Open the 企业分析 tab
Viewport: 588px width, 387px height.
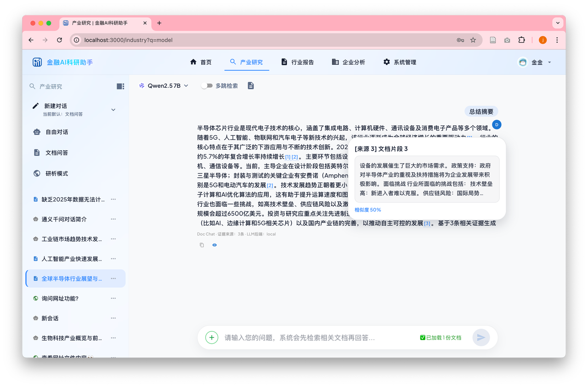click(x=348, y=62)
